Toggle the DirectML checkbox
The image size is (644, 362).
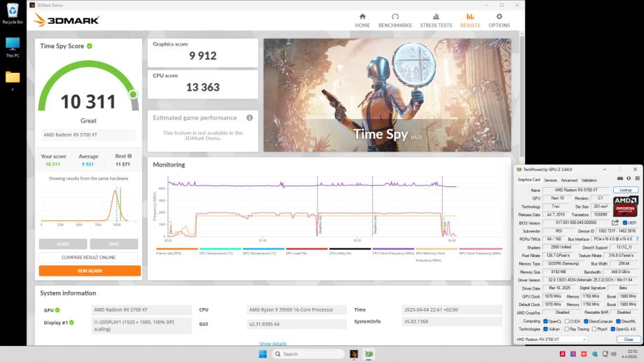click(x=618, y=321)
